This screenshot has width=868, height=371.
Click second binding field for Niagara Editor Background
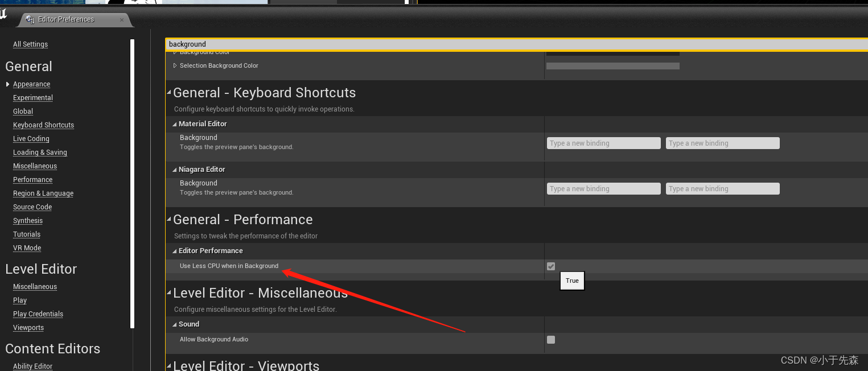tap(722, 189)
